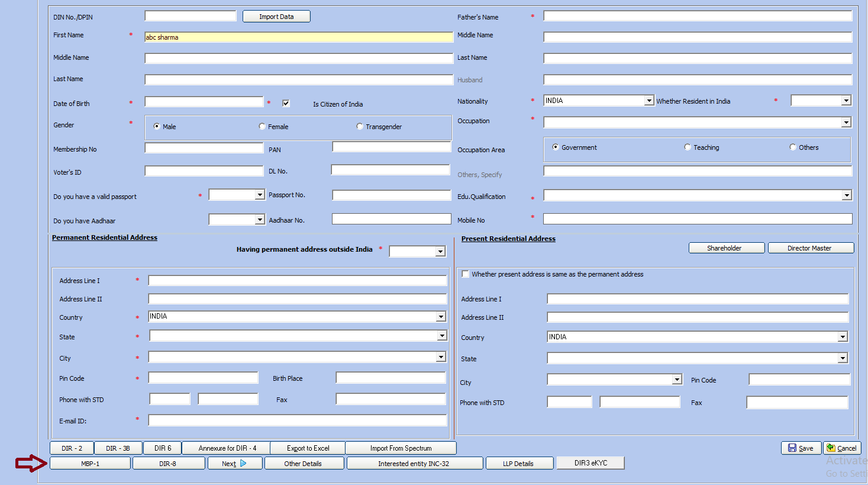The image size is (868, 485).
Task: Click present Address Line I field
Action: point(698,298)
